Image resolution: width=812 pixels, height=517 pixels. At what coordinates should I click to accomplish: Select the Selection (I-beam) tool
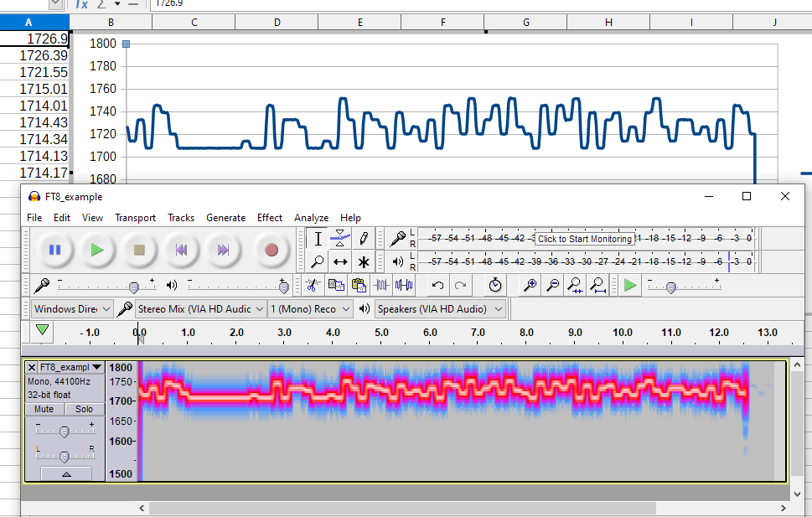click(318, 239)
